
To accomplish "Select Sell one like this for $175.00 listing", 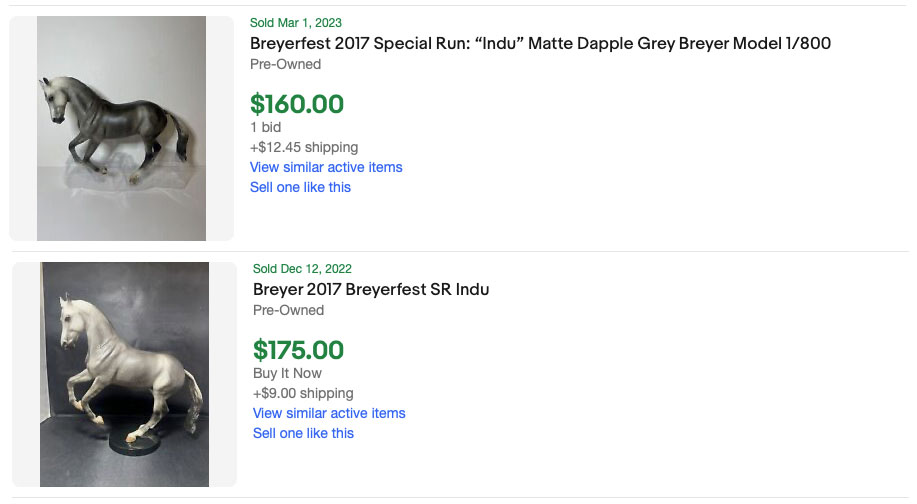I will [x=303, y=433].
